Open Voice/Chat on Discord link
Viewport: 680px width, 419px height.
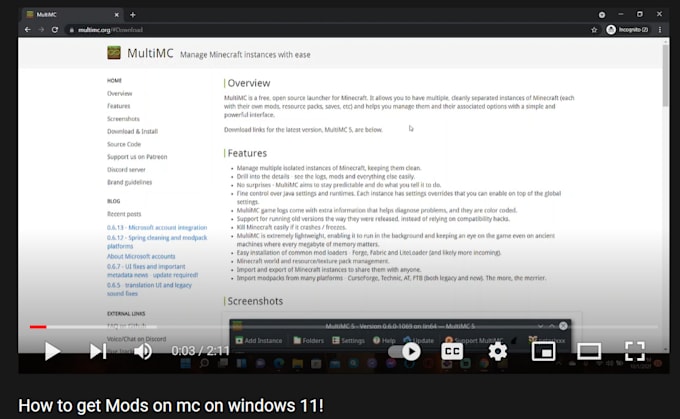pos(136,339)
